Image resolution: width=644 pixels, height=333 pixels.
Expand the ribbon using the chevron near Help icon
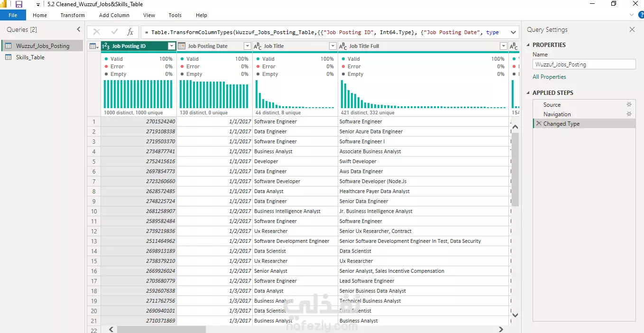[x=631, y=15]
